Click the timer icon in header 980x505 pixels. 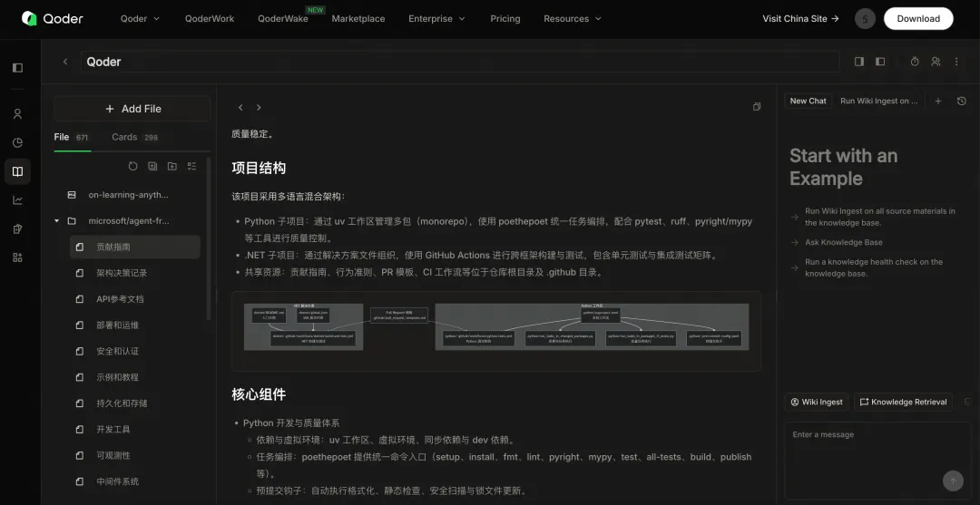click(915, 61)
